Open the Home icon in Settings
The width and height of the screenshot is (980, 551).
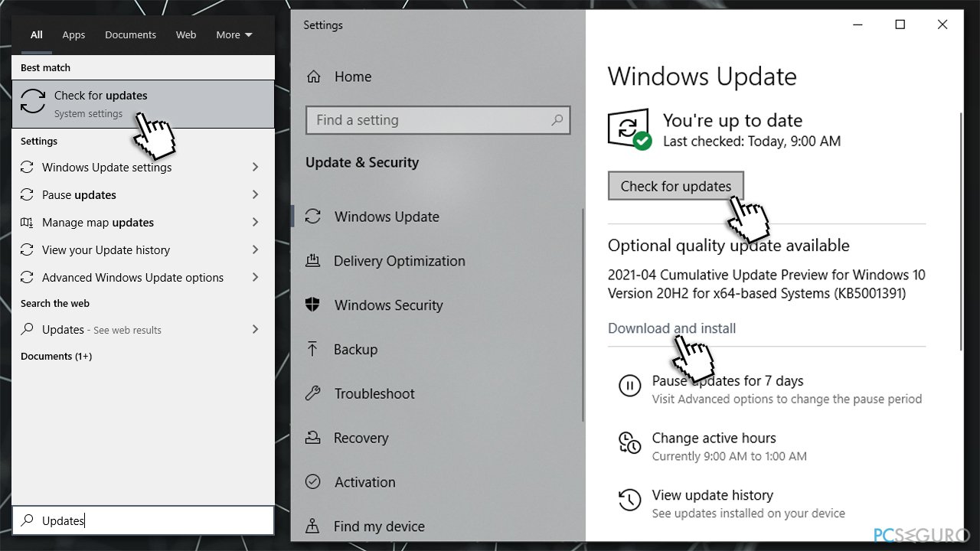(312, 77)
